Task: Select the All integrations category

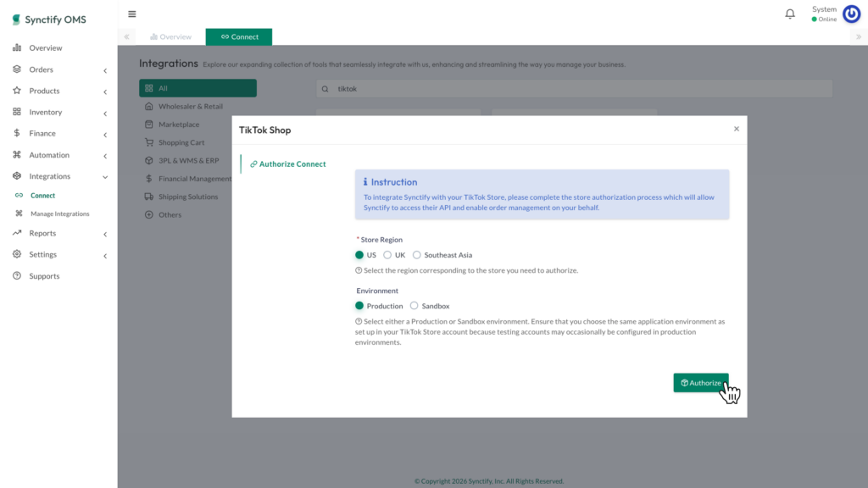Action: pyautogui.click(x=198, y=88)
